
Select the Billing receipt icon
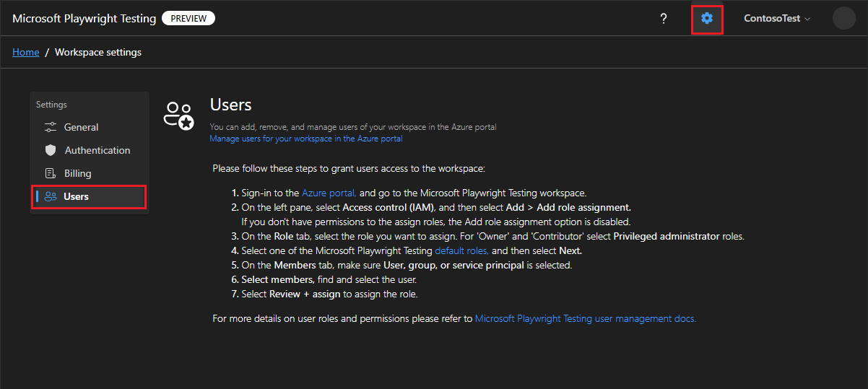[x=51, y=173]
